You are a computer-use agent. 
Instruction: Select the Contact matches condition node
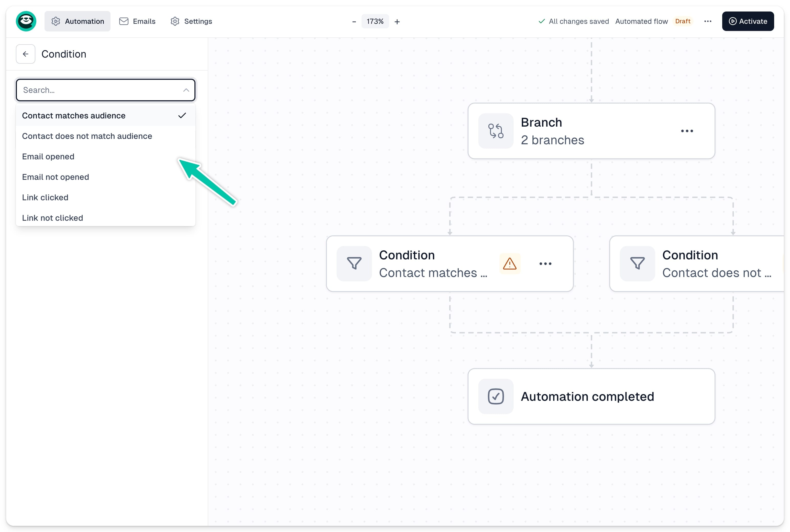450,264
